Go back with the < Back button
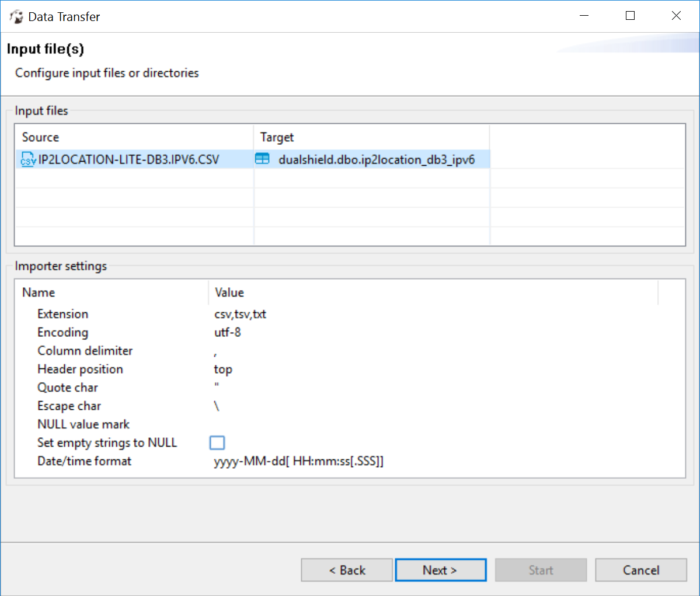Screen dimensions: 700x596 tap(347, 570)
